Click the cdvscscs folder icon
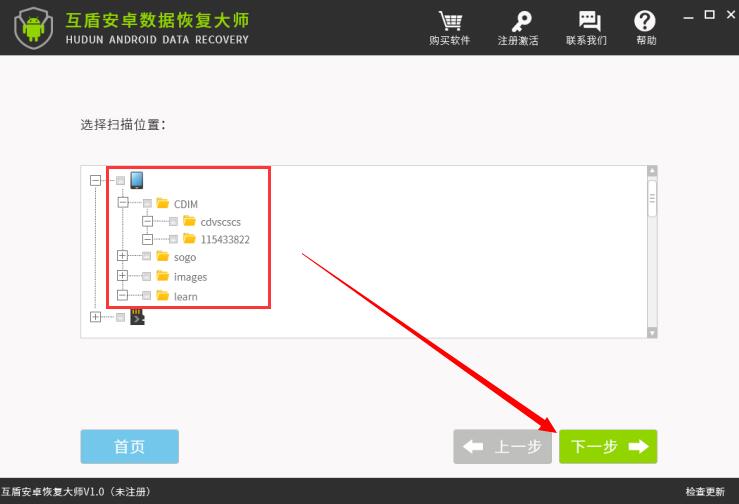The image size is (739, 504). pos(189,221)
